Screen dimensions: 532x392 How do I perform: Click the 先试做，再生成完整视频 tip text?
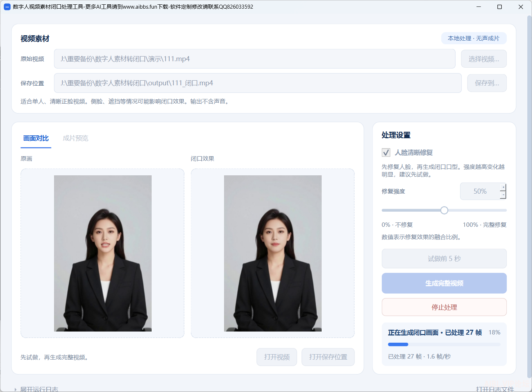click(55, 357)
